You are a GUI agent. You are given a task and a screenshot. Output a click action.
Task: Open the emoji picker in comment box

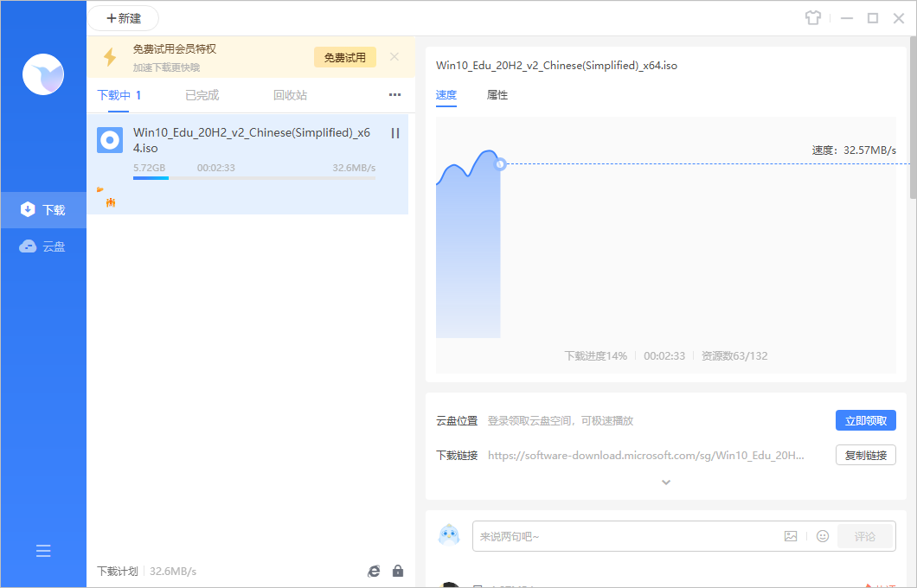823,536
